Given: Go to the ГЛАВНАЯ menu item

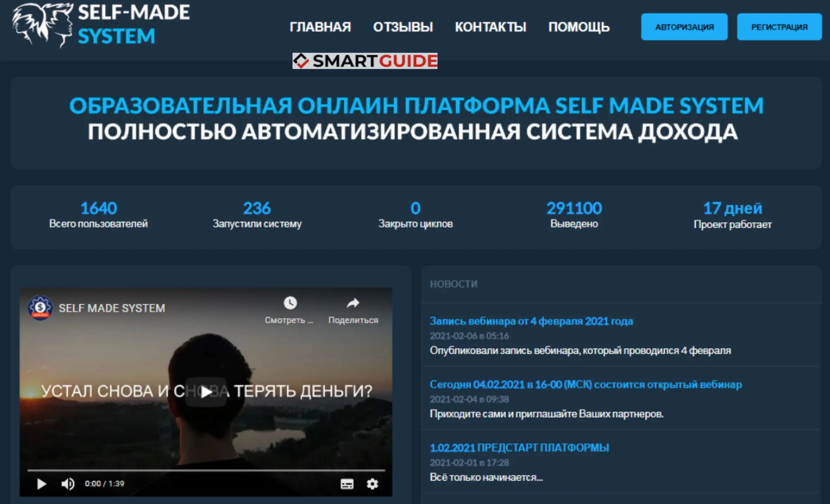Looking at the screenshot, I should pyautogui.click(x=320, y=27).
